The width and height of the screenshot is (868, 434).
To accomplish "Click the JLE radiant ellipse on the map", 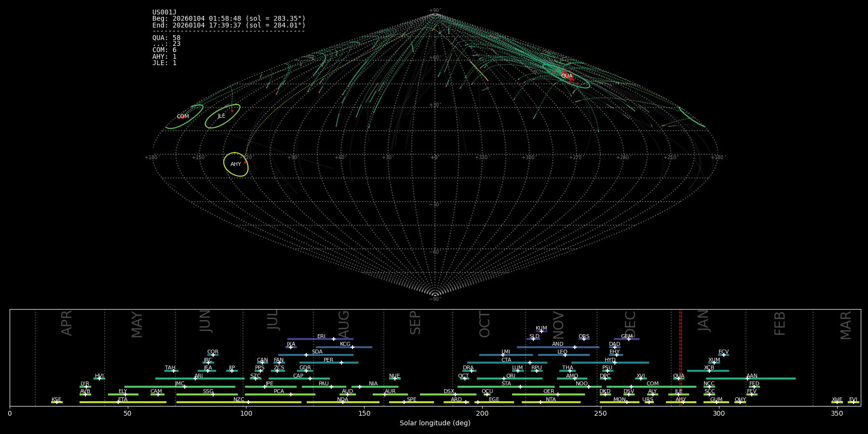I will [222, 116].
